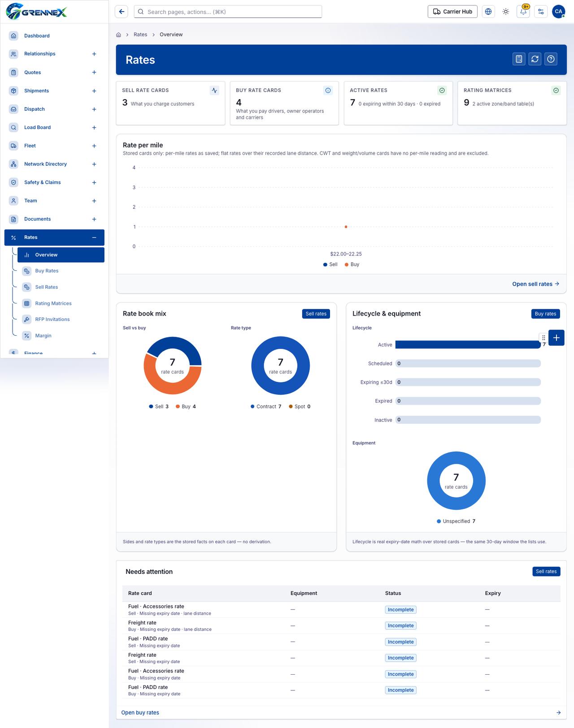Click the Rating Matrices check icon
574x728 pixels.
coord(556,91)
